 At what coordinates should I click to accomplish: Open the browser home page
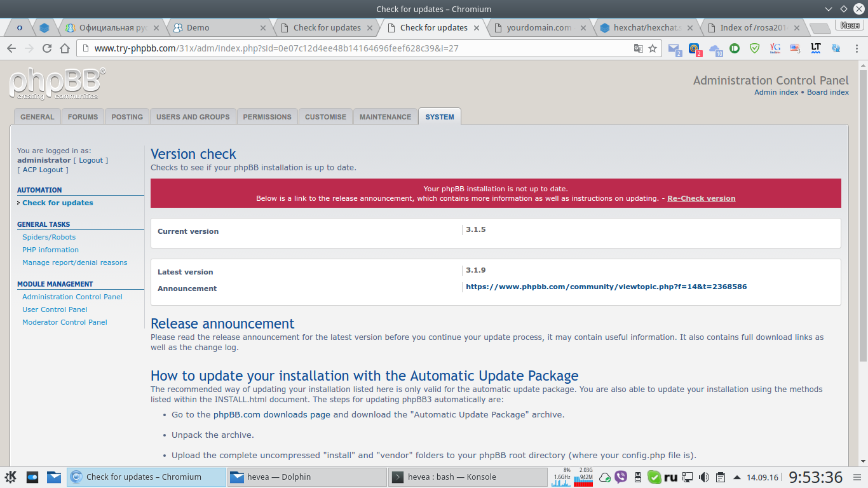[x=64, y=48]
